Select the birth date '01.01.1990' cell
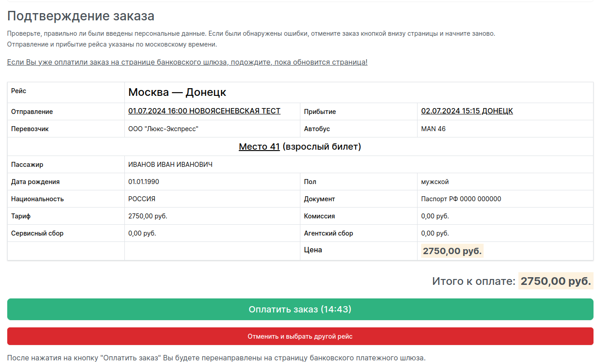 [x=142, y=181]
